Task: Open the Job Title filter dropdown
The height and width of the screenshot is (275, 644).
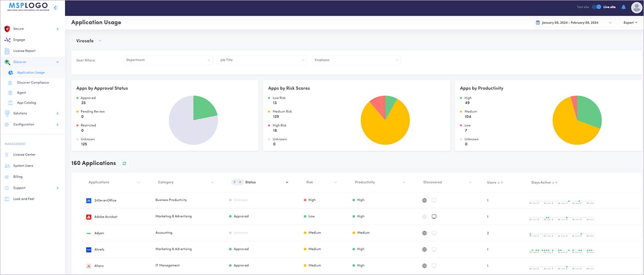Action: [x=262, y=60]
